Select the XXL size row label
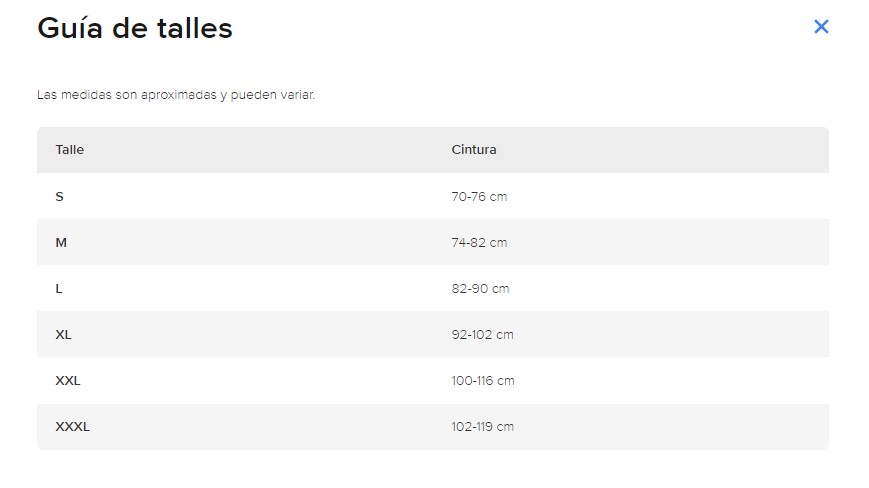 (x=68, y=381)
